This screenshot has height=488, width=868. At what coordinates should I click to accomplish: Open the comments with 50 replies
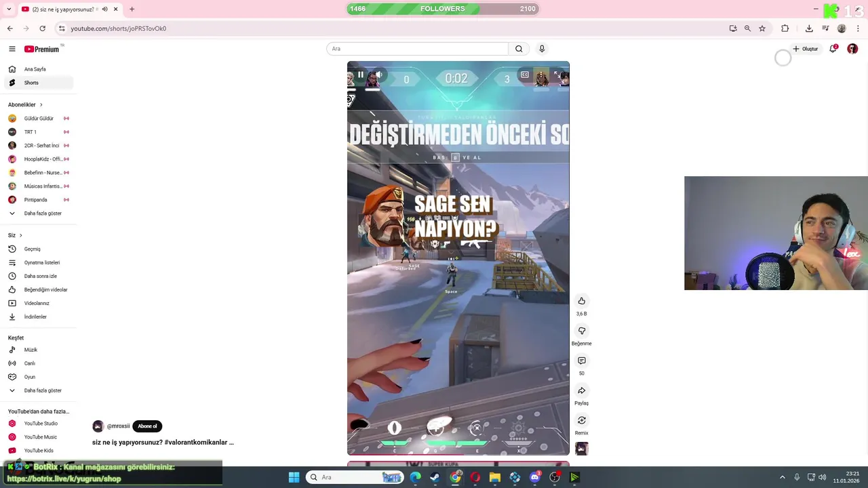click(581, 361)
